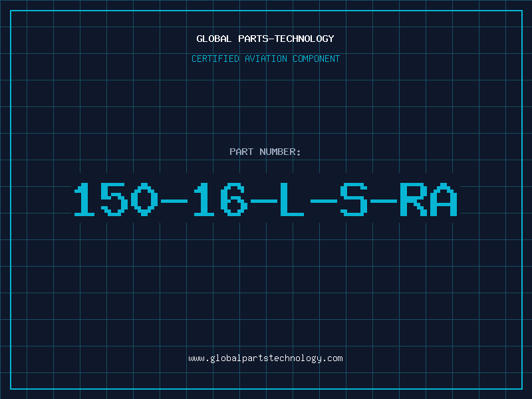Click the 16 segment of part number
Image resolution: width=532 pixels, height=399 pixels.
tap(221, 199)
